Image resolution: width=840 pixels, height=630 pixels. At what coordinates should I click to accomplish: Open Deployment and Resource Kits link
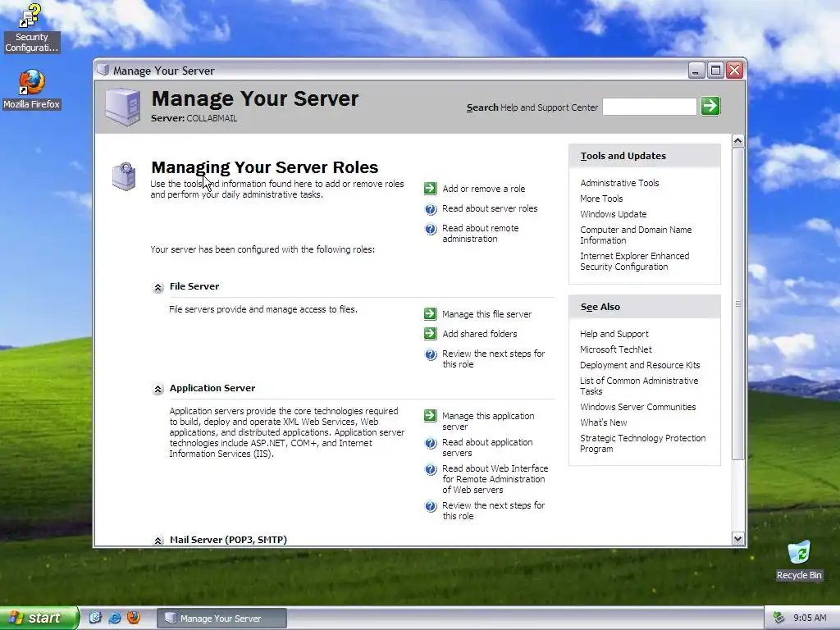tap(640, 365)
